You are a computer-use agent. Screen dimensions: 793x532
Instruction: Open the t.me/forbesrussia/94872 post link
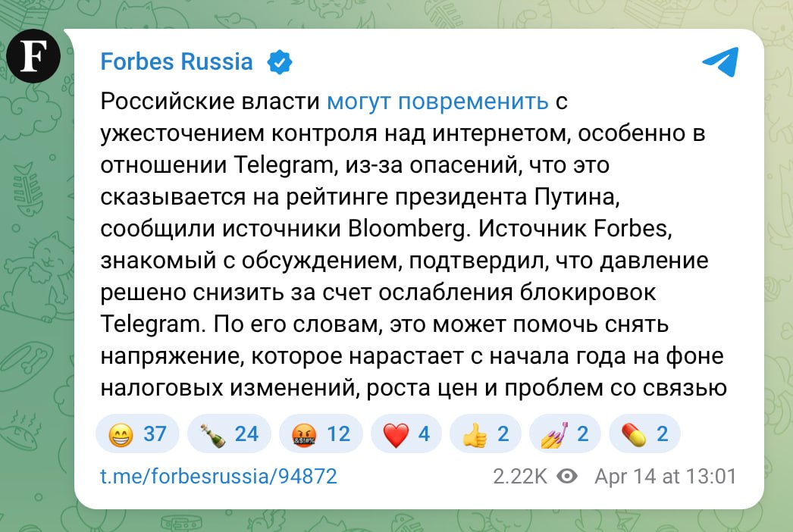[219, 476]
